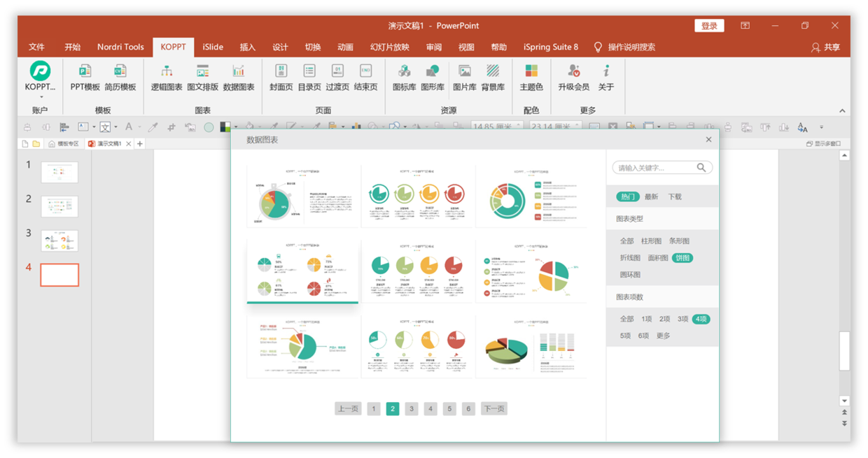Open the 图形库 shape library
Screen dimensions: 868x458
tap(433, 77)
